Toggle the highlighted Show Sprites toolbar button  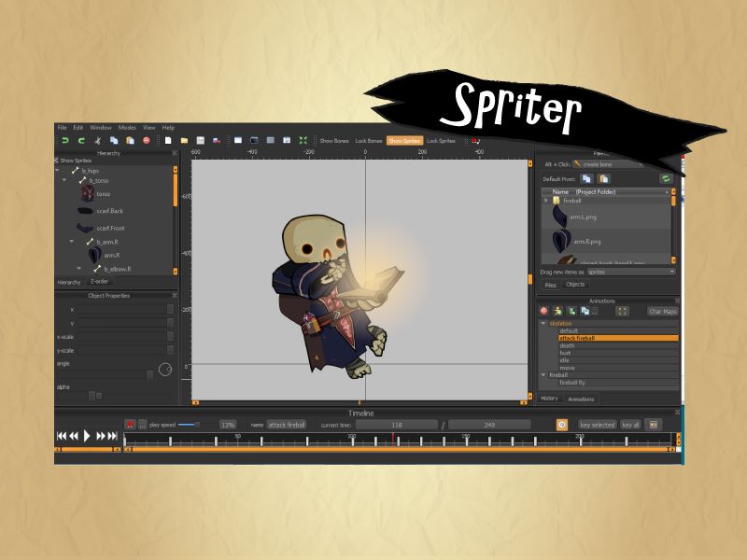click(x=404, y=141)
